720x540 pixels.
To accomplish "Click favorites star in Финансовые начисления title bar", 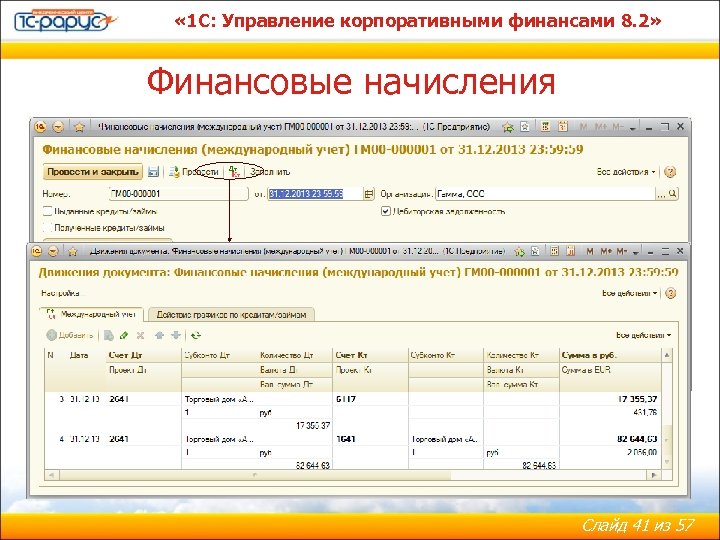I will pyautogui.click(x=79, y=127).
